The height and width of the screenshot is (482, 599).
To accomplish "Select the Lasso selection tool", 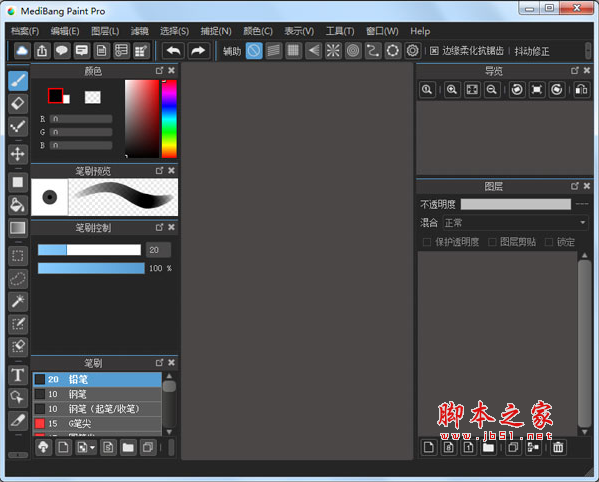I will (x=18, y=278).
